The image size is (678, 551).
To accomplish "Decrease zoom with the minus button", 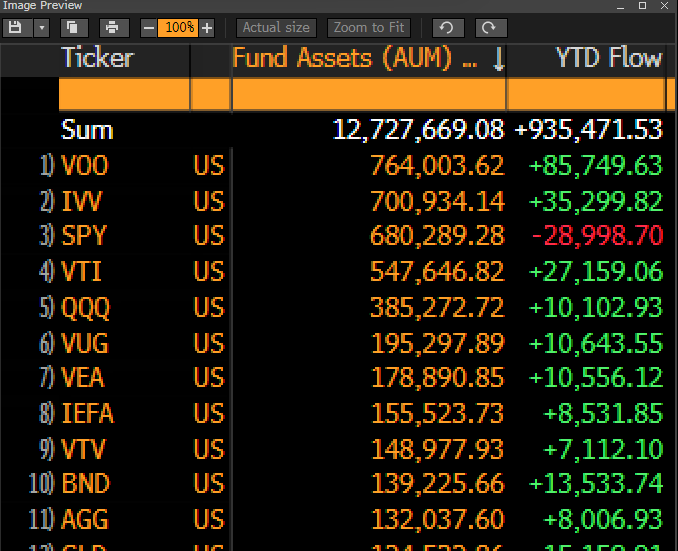I will click(x=149, y=28).
